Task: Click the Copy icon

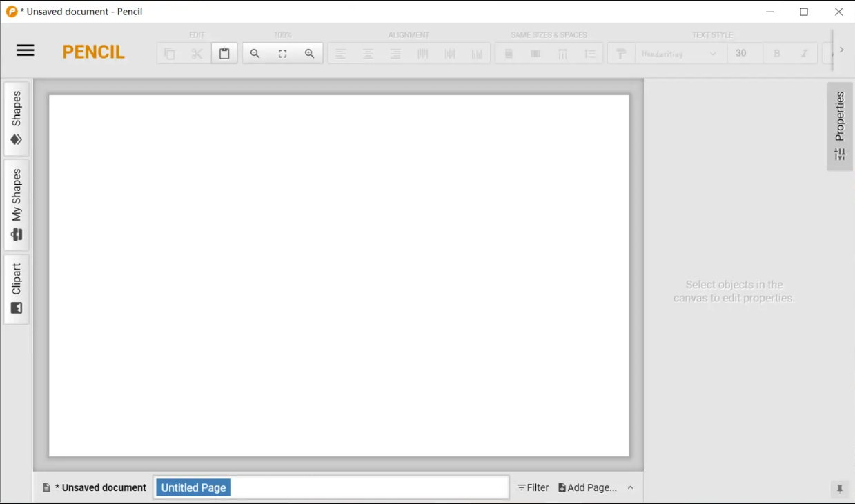Action: pos(170,54)
